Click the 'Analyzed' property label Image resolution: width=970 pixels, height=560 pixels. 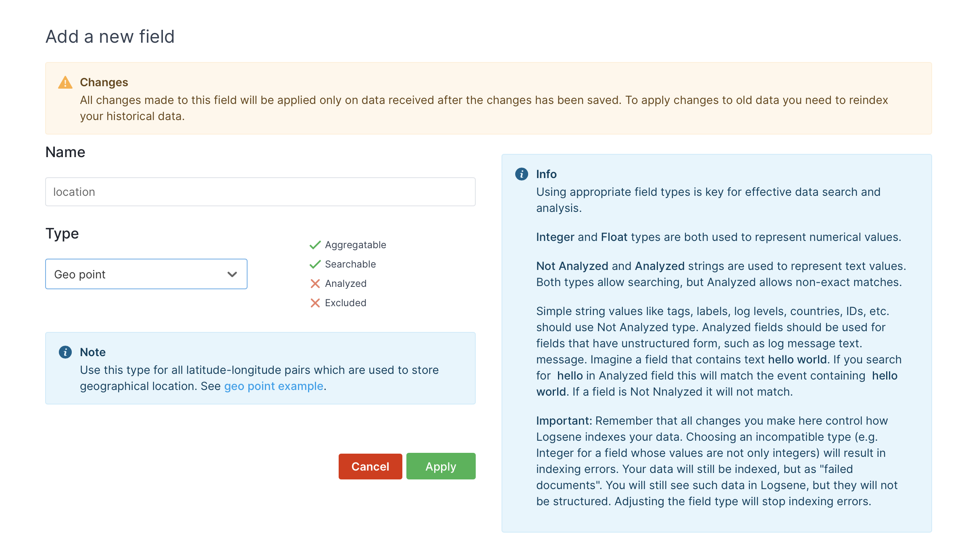346,284
